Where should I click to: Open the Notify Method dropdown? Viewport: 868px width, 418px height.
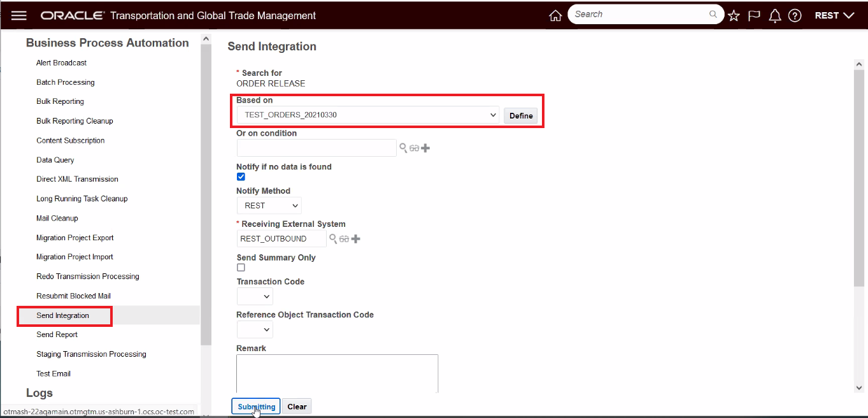[269, 206]
